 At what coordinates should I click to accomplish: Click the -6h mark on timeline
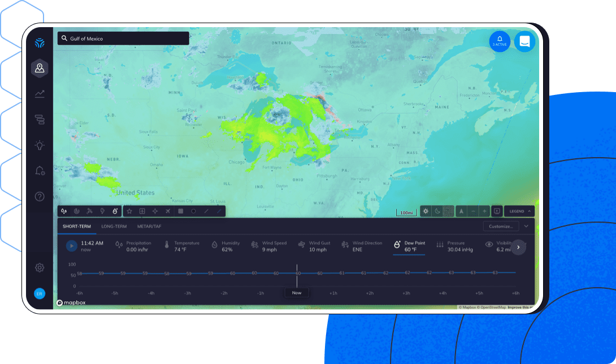(x=79, y=293)
